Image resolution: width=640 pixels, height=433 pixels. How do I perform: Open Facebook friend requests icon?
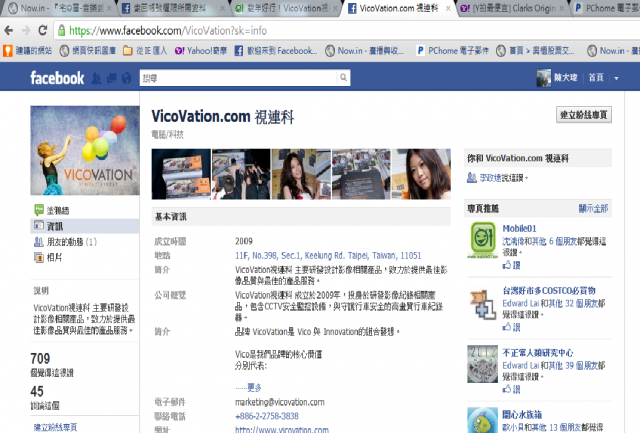[x=96, y=78]
